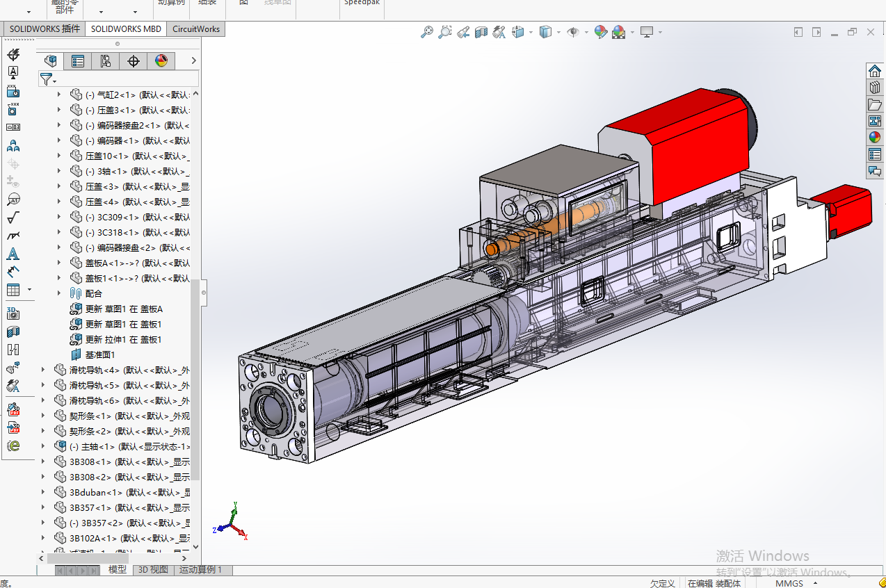
Task: Click the Dynamic Annotation Views icon
Action: [x=499, y=32]
